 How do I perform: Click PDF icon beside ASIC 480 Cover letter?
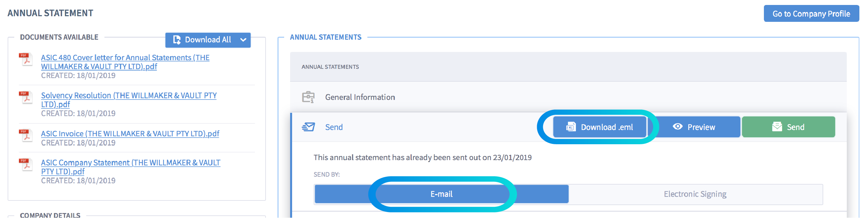[x=26, y=59]
